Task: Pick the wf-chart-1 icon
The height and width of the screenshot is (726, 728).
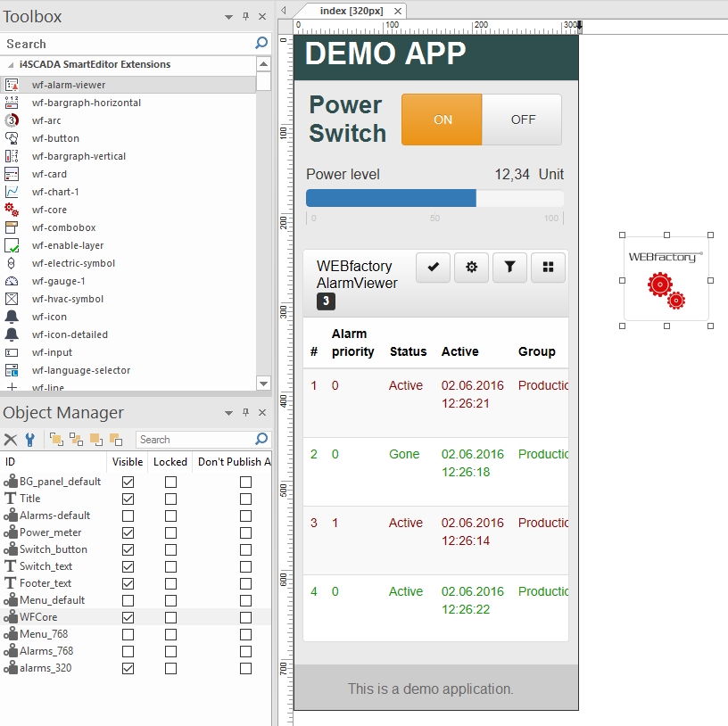Action: (12, 192)
